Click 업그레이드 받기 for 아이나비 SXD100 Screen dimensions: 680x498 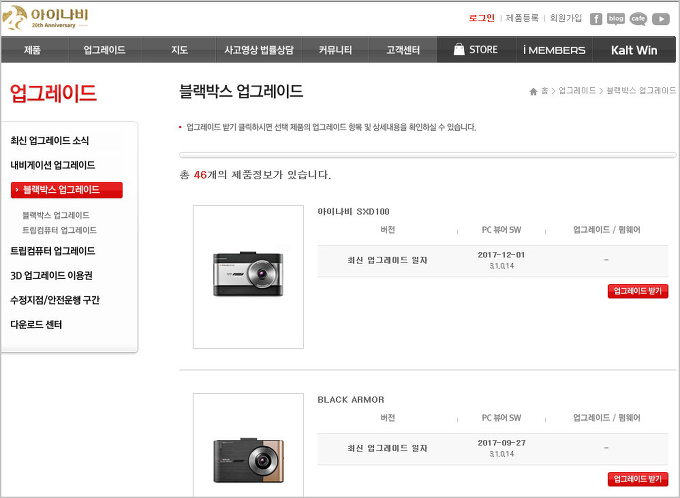[637, 291]
